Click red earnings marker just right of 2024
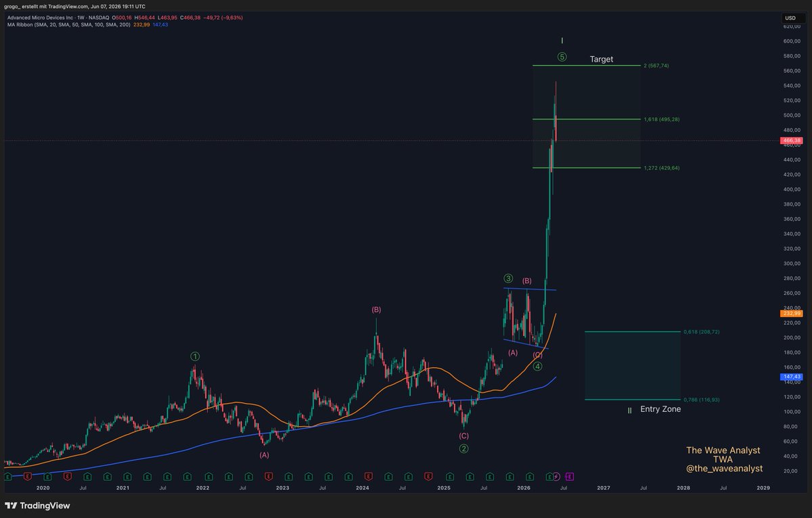Viewport: 812px width, 518px height. 368,476
